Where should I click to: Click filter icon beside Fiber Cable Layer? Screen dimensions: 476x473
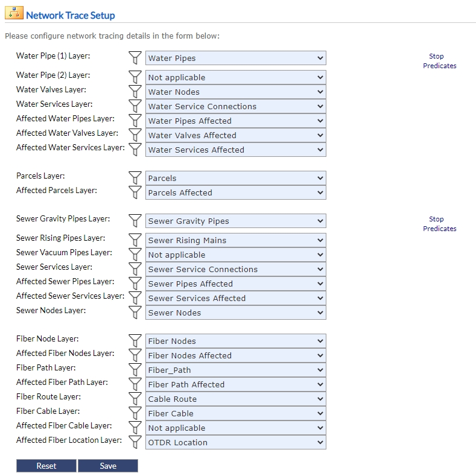tap(136, 414)
